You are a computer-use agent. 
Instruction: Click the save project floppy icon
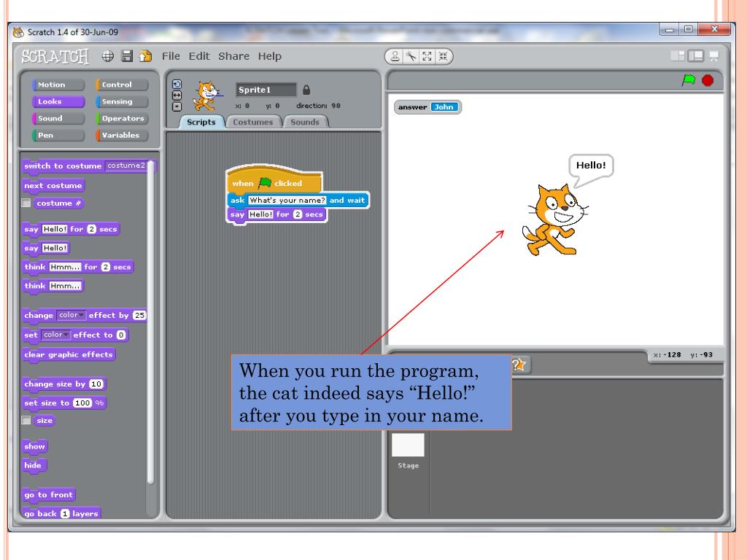pyautogui.click(x=127, y=56)
